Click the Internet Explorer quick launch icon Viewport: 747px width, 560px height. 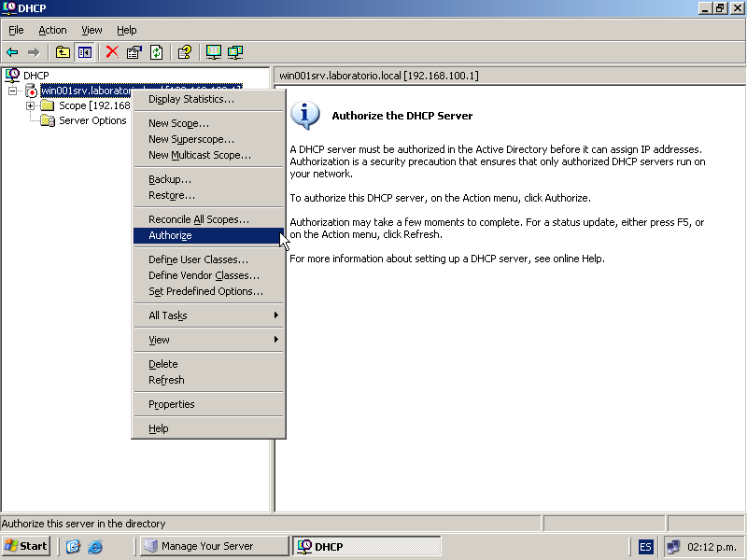[x=94, y=546]
